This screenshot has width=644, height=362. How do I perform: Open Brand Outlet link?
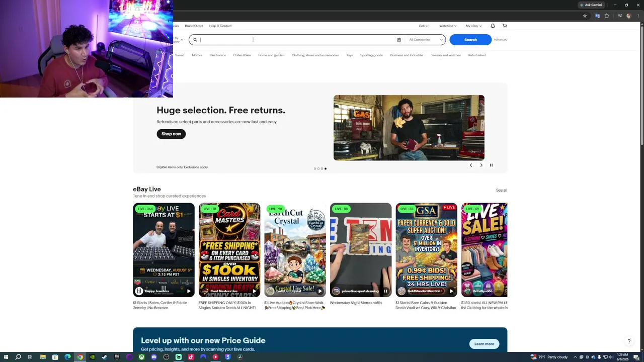click(x=194, y=26)
